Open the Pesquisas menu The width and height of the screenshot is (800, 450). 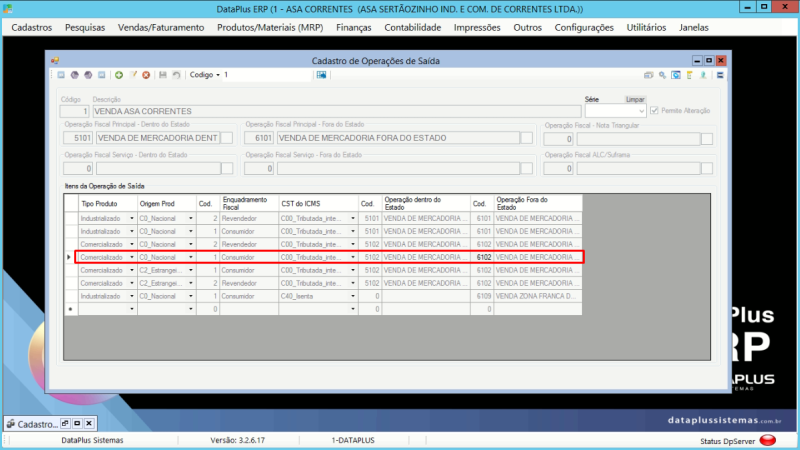(85, 28)
